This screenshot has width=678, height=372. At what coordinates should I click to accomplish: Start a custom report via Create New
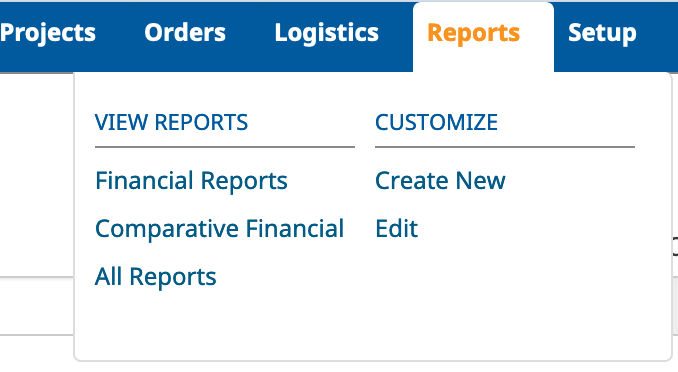pyautogui.click(x=440, y=180)
